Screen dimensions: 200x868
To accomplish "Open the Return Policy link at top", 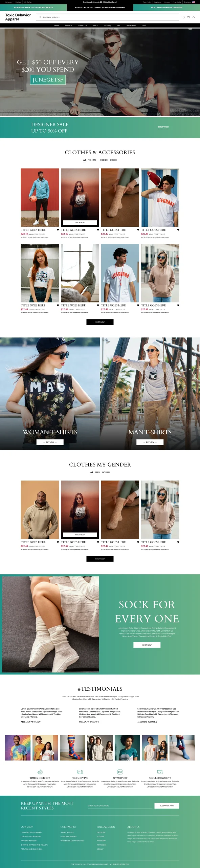I will click(147, 2).
